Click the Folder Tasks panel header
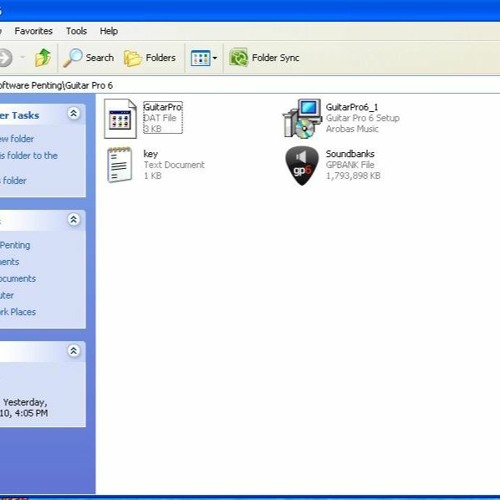This screenshot has height=500, width=500. [43, 115]
